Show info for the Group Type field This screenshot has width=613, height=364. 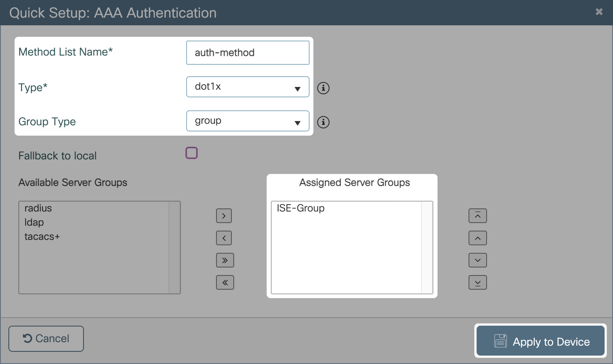(323, 122)
